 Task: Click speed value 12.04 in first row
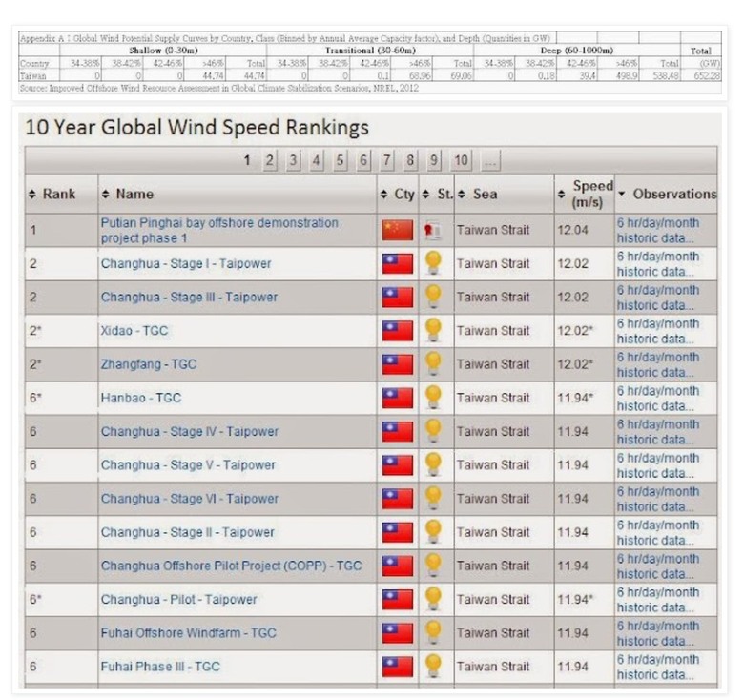coord(572,230)
